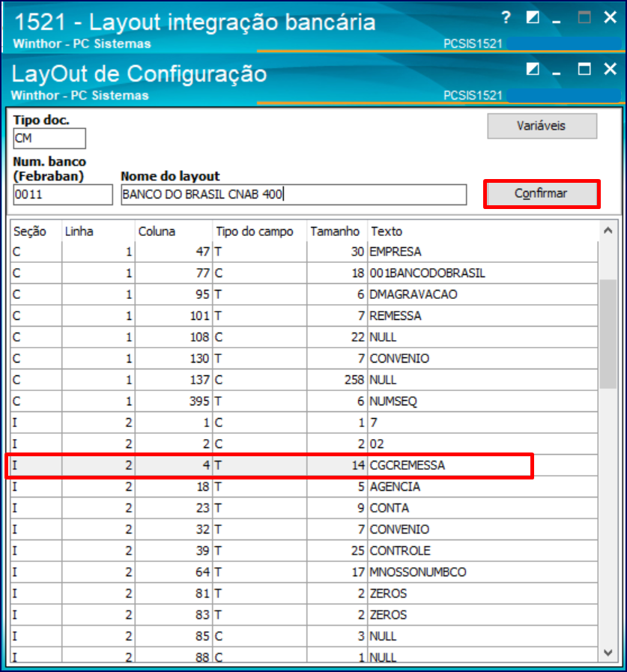Click the Num. banco field with 0011
627x672 pixels.
[63, 195]
